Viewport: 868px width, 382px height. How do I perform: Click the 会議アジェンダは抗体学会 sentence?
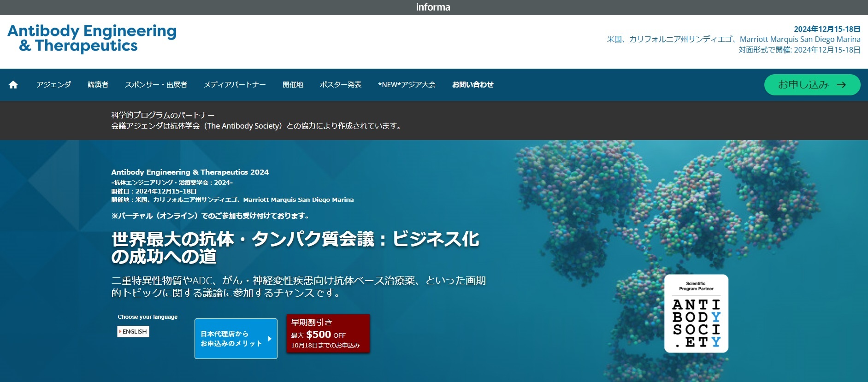coord(257,126)
